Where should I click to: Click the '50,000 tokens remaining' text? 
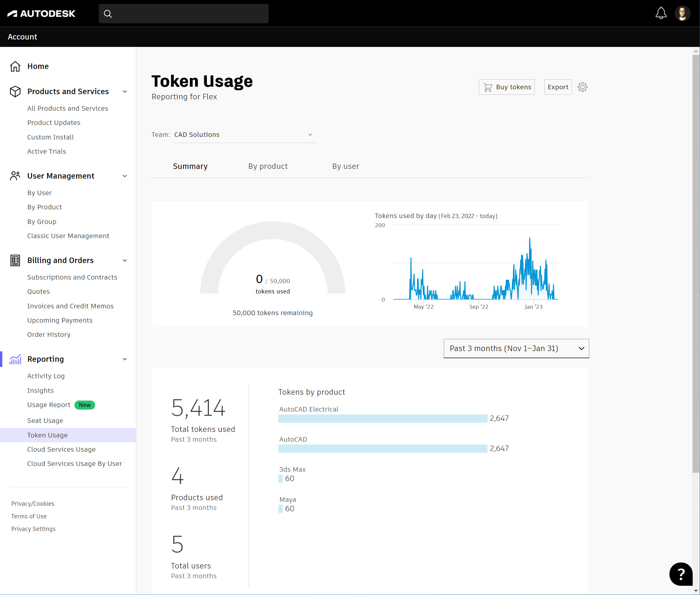click(272, 313)
